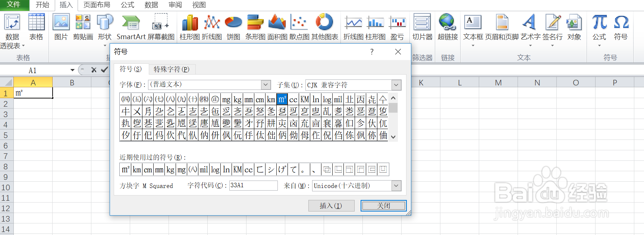
Task: Insert a Pie chart (饼图)
Action: click(x=233, y=27)
